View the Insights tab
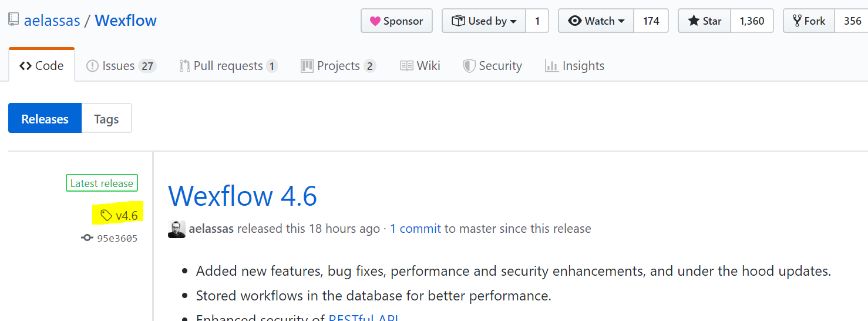This screenshot has width=868, height=321. (x=574, y=66)
